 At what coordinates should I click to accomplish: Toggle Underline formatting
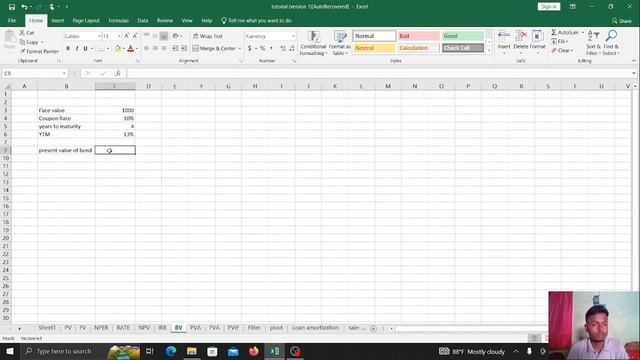point(85,49)
